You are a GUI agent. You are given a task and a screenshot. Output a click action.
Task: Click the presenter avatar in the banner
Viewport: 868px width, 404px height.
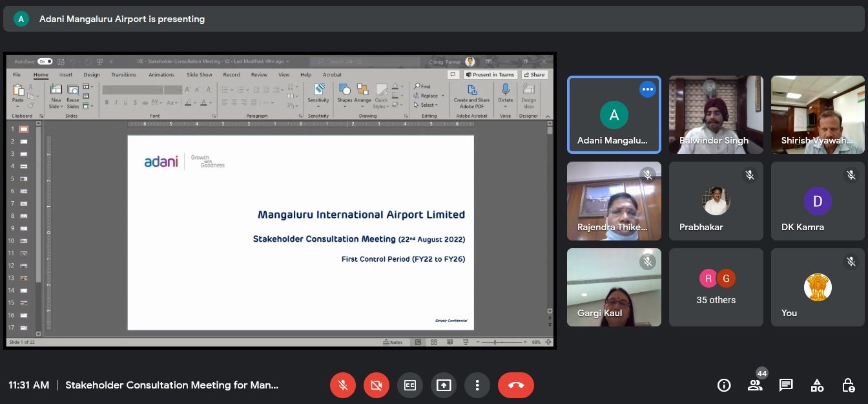pos(21,19)
